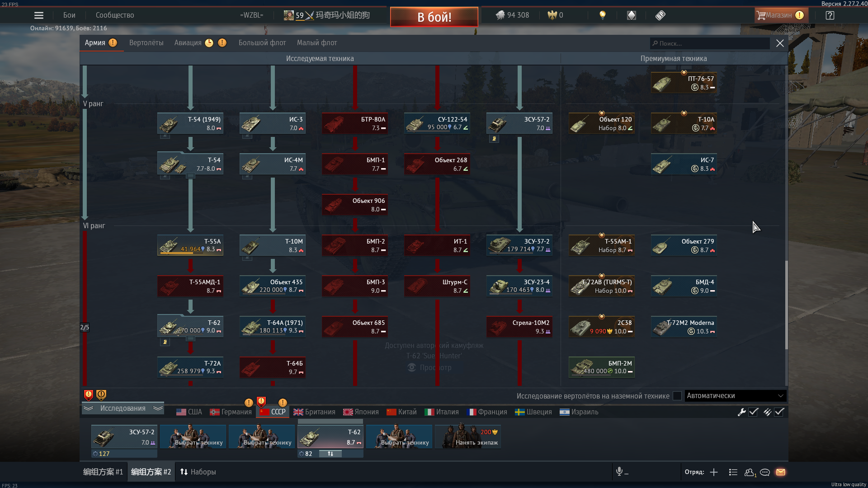Open the wager ticket icon
Image resolution: width=868 pixels, height=488 pixels.
[660, 15]
